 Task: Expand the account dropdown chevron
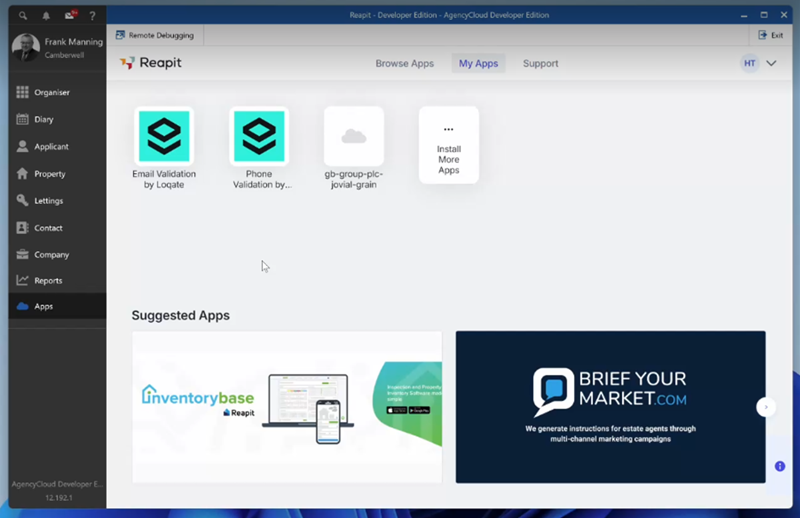[x=771, y=63]
